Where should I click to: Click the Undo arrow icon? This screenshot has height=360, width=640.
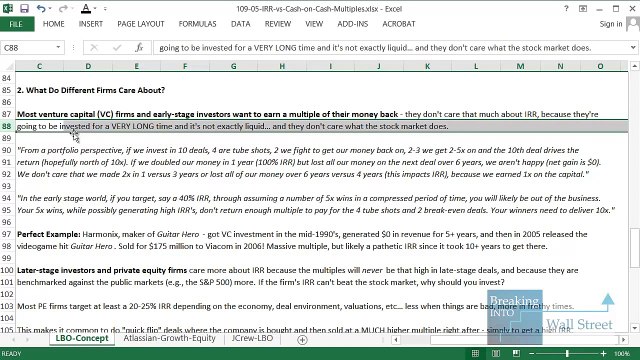40,8
